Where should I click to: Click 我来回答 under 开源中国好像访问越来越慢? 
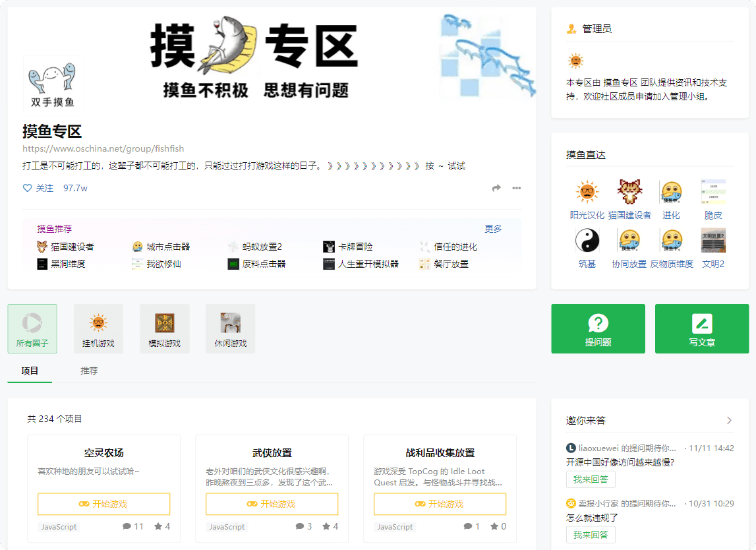(x=591, y=479)
